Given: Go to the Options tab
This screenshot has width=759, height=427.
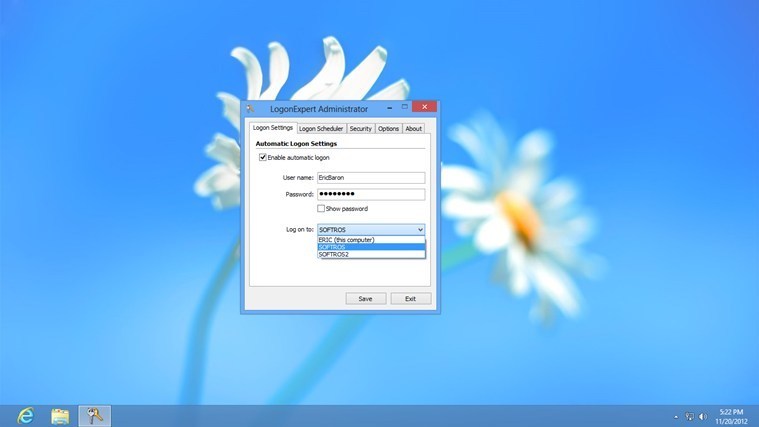Looking at the screenshot, I should 388,128.
